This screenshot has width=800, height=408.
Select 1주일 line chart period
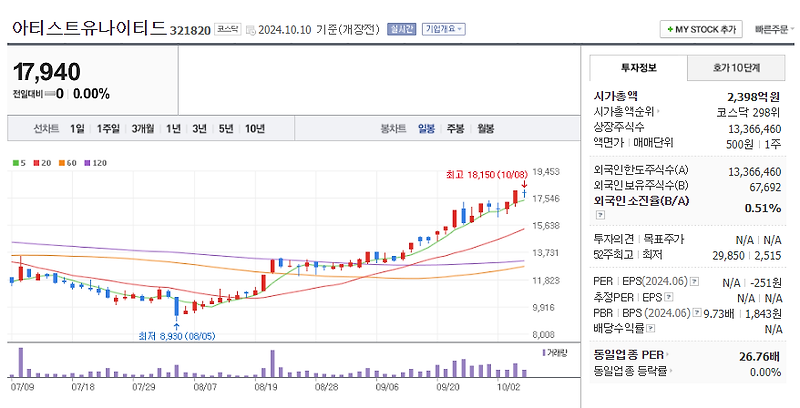pos(108,129)
